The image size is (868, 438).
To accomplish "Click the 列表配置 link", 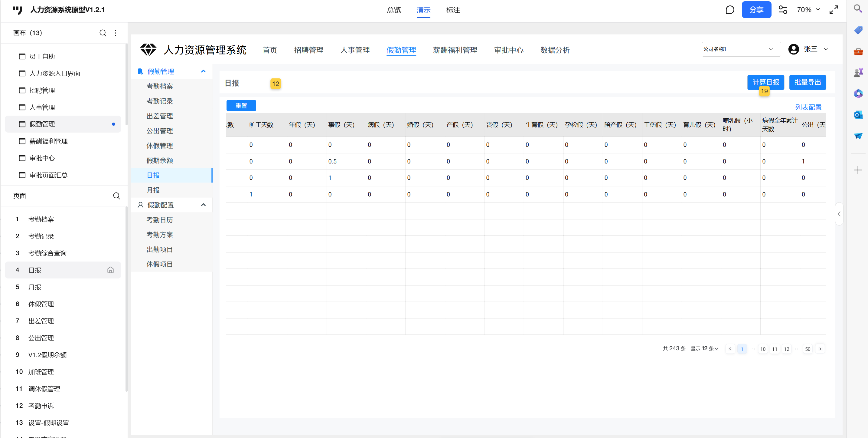I will click(x=808, y=107).
